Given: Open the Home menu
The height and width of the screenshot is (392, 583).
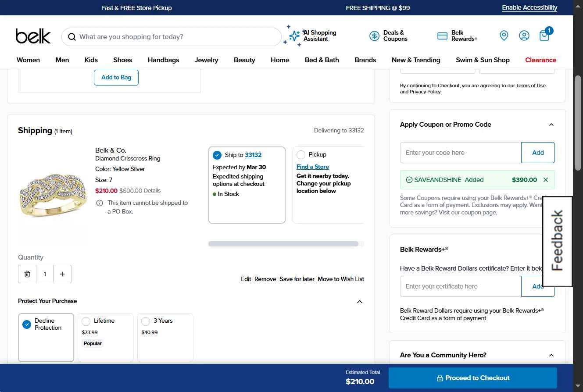Looking at the screenshot, I should pyautogui.click(x=280, y=60).
